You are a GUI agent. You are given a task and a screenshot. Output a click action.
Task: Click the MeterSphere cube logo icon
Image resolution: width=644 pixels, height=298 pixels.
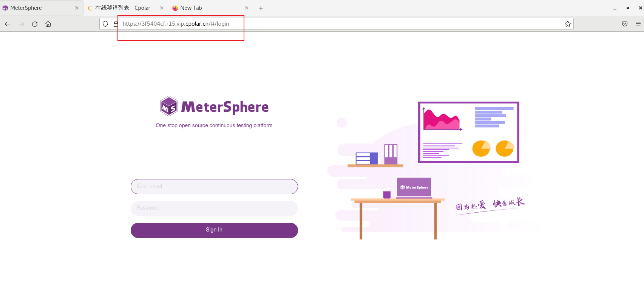point(168,106)
